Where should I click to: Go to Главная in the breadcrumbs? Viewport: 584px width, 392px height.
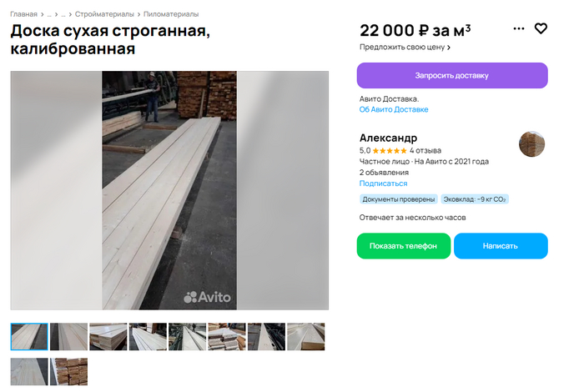point(23,14)
